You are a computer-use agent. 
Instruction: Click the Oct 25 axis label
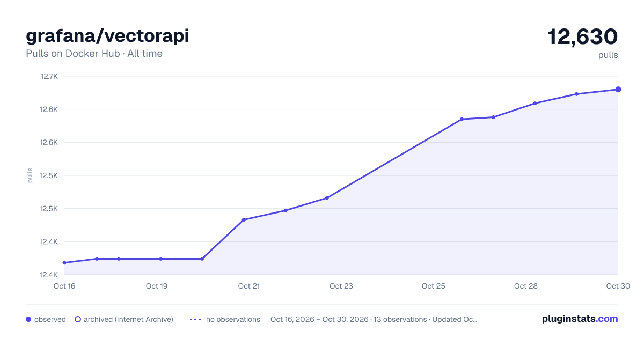click(x=434, y=286)
